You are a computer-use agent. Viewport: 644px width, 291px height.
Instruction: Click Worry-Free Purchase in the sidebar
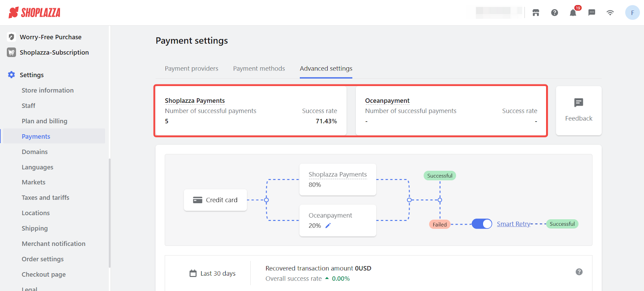(x=51, y=37)
